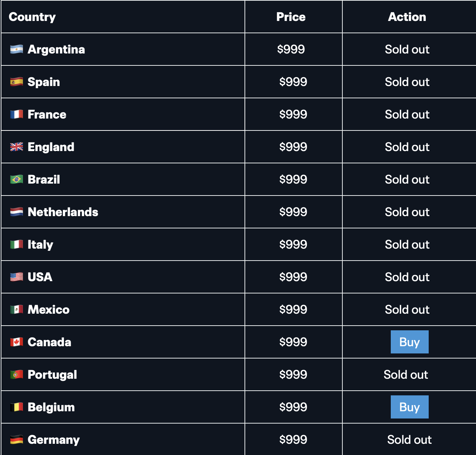Click the Argentina flag icon
Viewport: 476px width, 455px height.
point(17,50)
